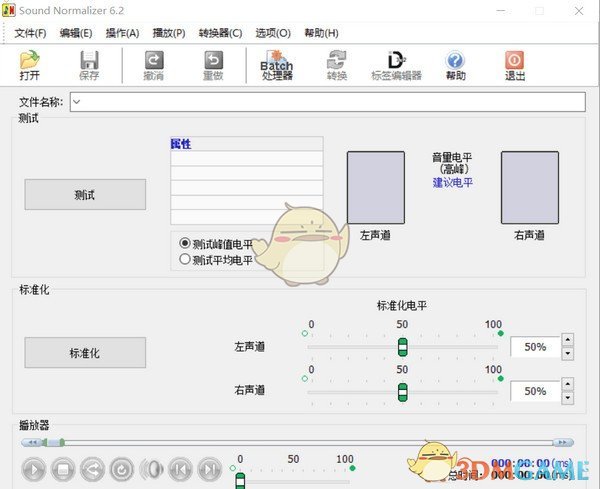This screenshot has width=600, height=489.
Task: Open the 标签编辑器 tag editor
Action: pyautogui.click(x=396, y=65)
